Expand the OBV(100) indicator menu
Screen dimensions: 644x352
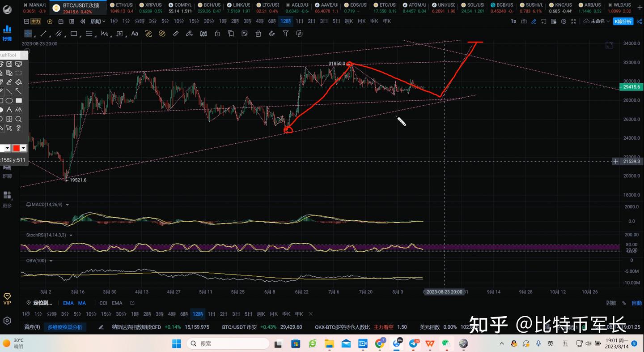coord(51,261)
